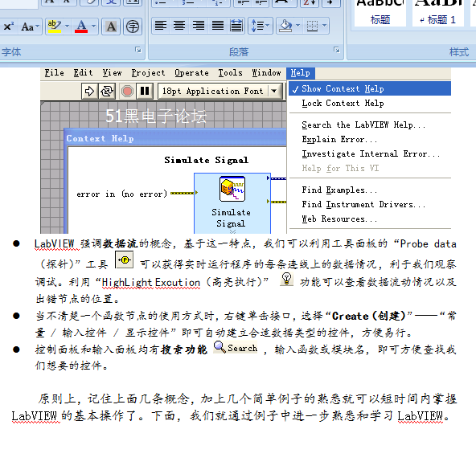Viewport: 476px width, 470px height.
Task: Open the Operate menu in LabVIEW
Action: 191,73
